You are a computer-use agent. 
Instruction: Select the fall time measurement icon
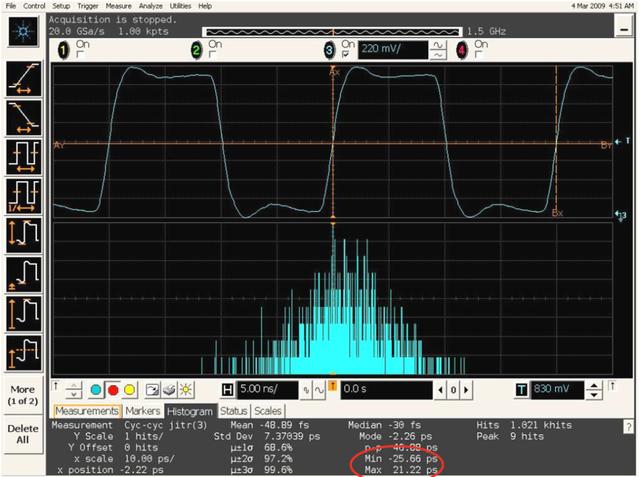22,119
